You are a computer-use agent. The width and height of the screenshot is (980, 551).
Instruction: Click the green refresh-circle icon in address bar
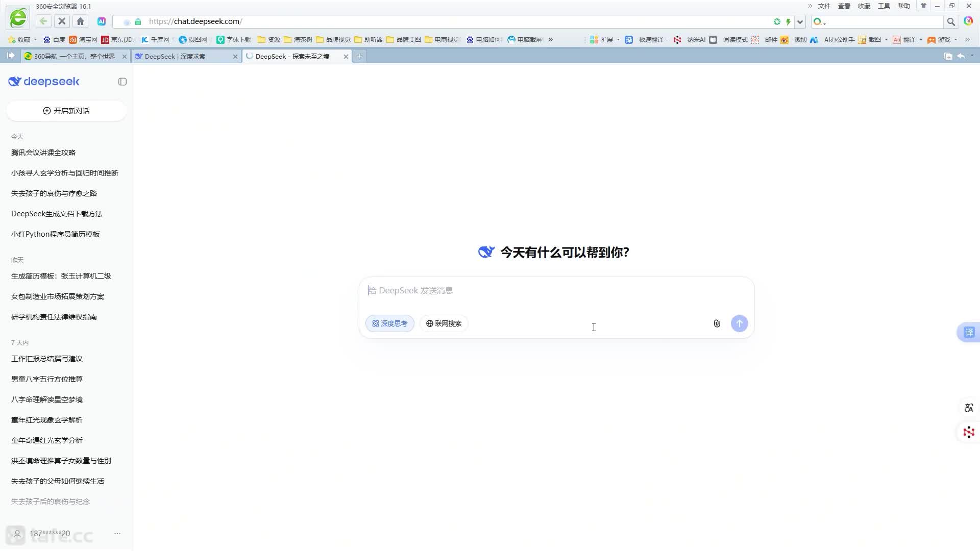(777, 21)
